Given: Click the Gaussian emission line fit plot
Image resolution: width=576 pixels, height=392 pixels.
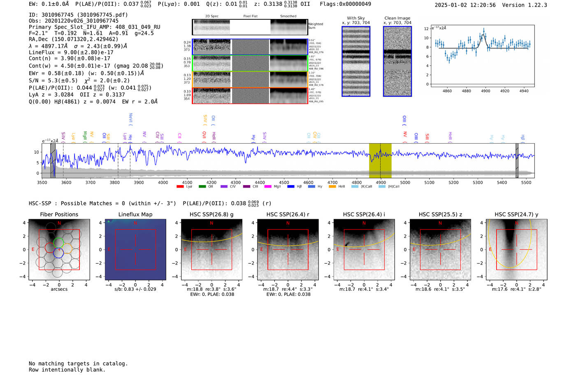Looking at the screenshot, I should pyautogui.click(x=482, y=56).
